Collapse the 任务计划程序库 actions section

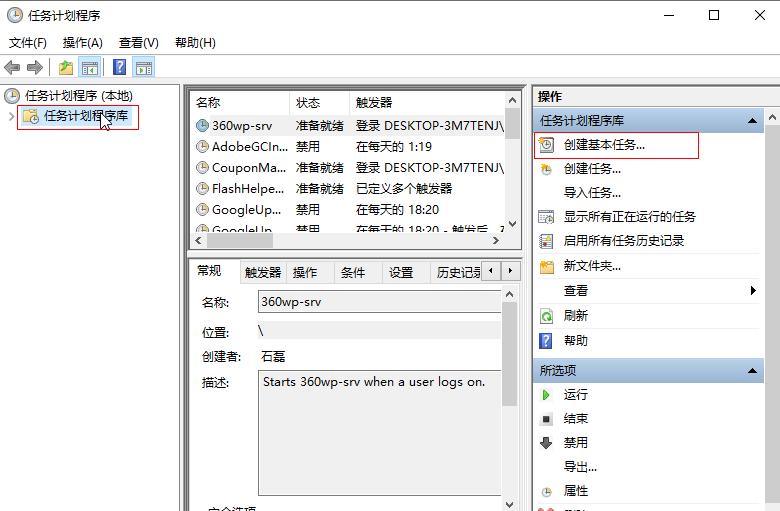752,120
